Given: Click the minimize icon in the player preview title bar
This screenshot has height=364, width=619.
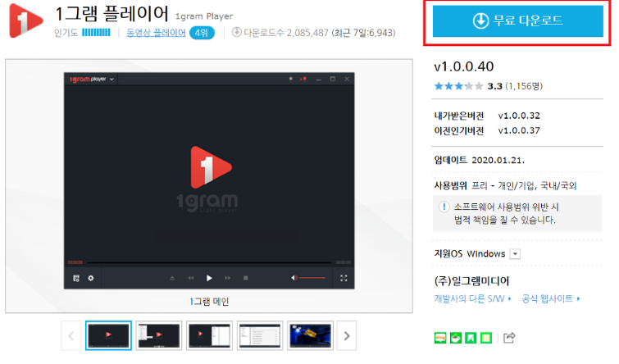Looking at the screenshot, I should tap(319, 80).
